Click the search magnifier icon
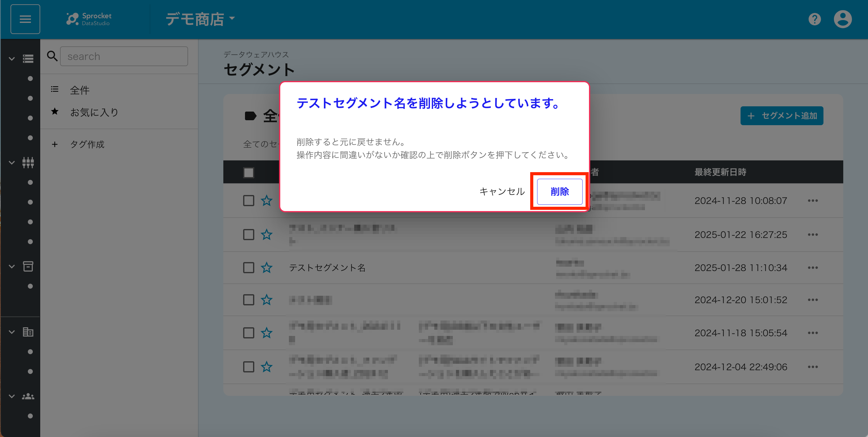The image size is (868, 437). (52, 56)
